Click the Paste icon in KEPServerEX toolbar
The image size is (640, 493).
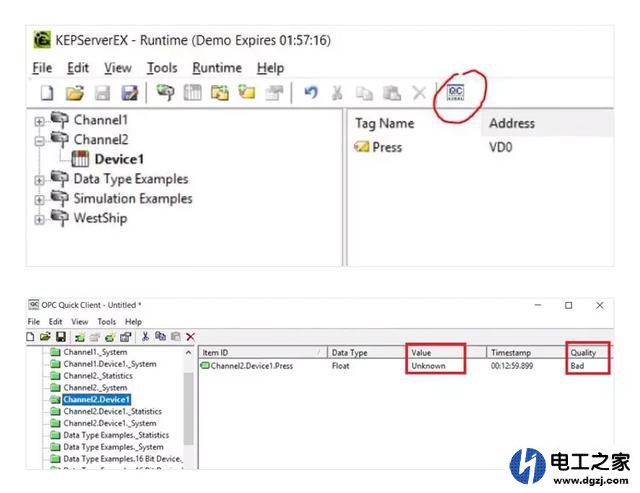[392, 93]
